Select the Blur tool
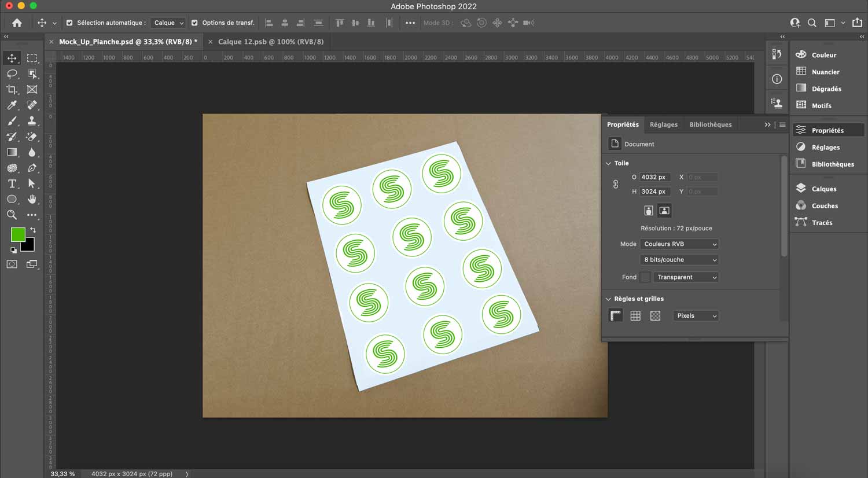Viewport: 868px width, 478px height. (x=32, y=152)
